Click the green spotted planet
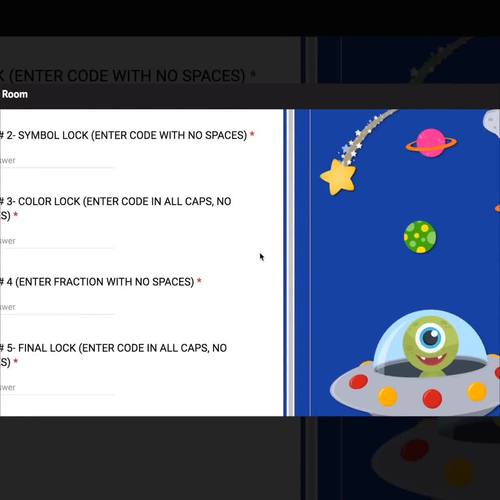 (420, 237)
